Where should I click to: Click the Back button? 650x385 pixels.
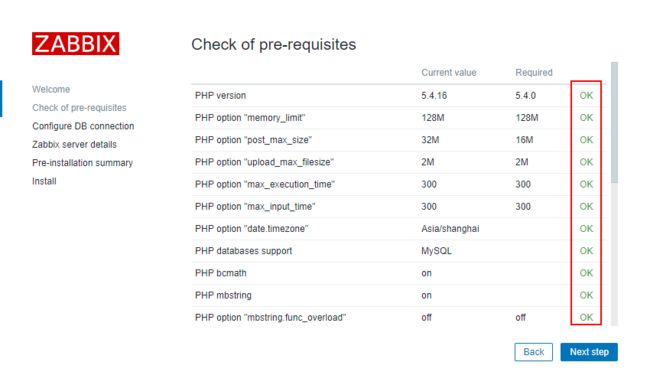click(534, 352)
